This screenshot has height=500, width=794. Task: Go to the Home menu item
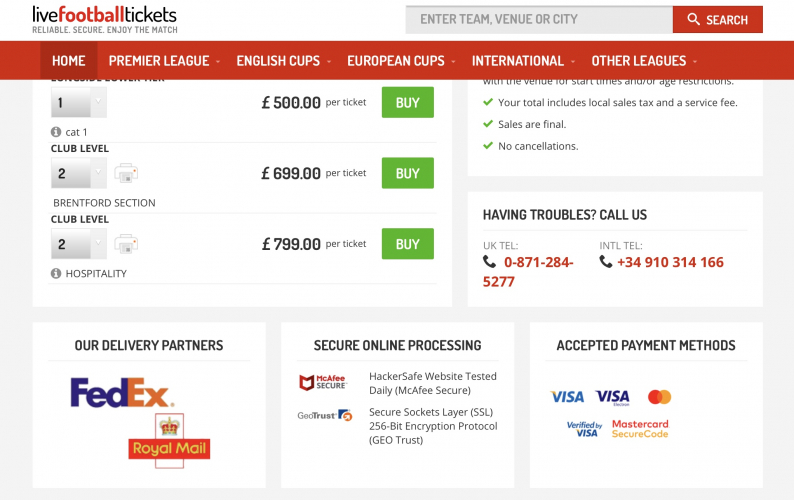point(69,61)
